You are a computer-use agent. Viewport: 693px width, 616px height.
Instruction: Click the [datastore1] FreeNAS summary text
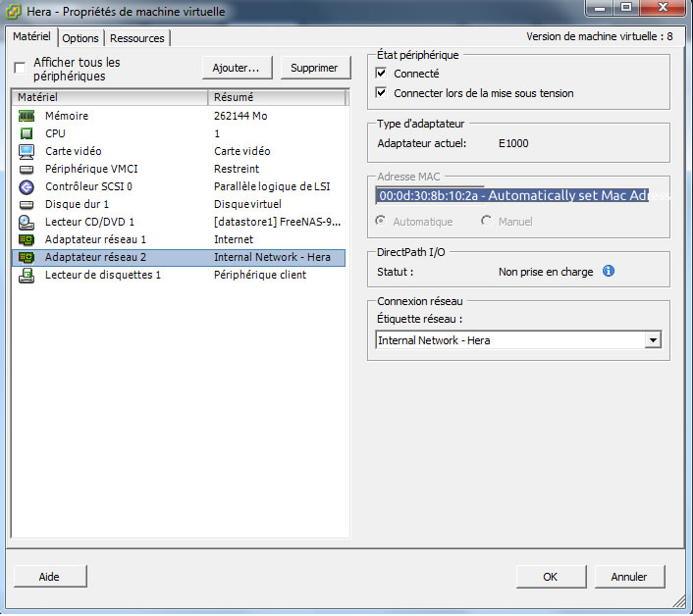tap(277, 222)
